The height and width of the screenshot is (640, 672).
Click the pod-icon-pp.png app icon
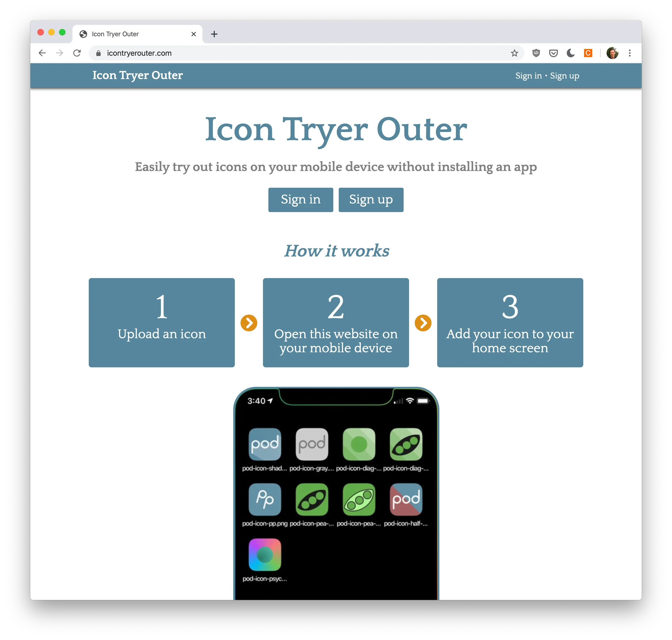[x=265, y=500]
